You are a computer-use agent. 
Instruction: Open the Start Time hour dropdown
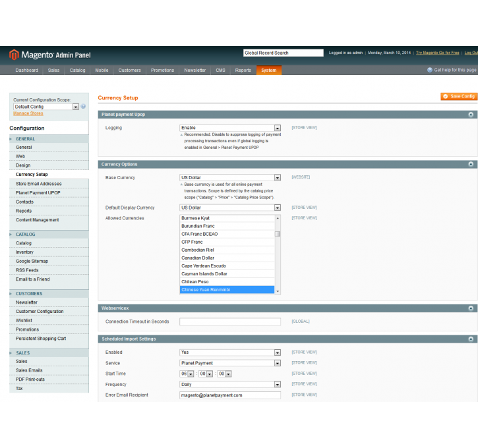click(x=187, y=374)
